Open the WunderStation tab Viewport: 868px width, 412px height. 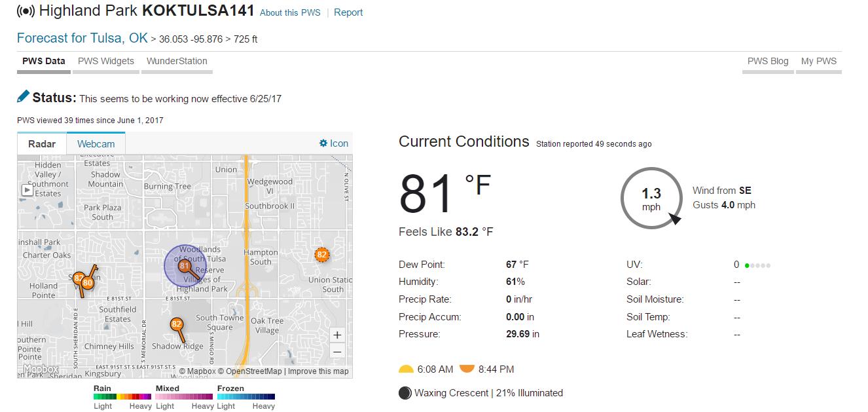pyautogui.click(x=177, y=61)
